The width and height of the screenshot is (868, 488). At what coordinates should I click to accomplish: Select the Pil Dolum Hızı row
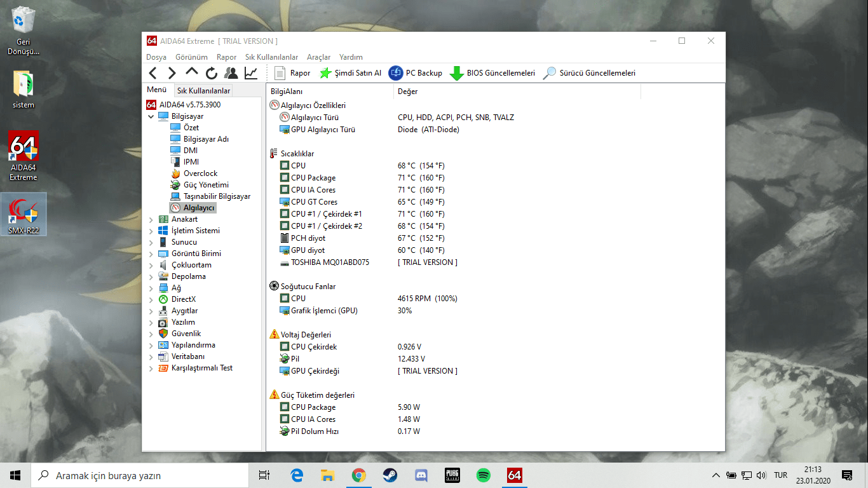[496, 431]
